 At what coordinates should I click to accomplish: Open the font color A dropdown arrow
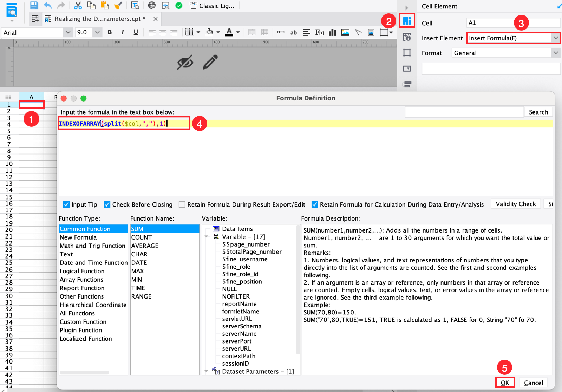coord(238,32)
